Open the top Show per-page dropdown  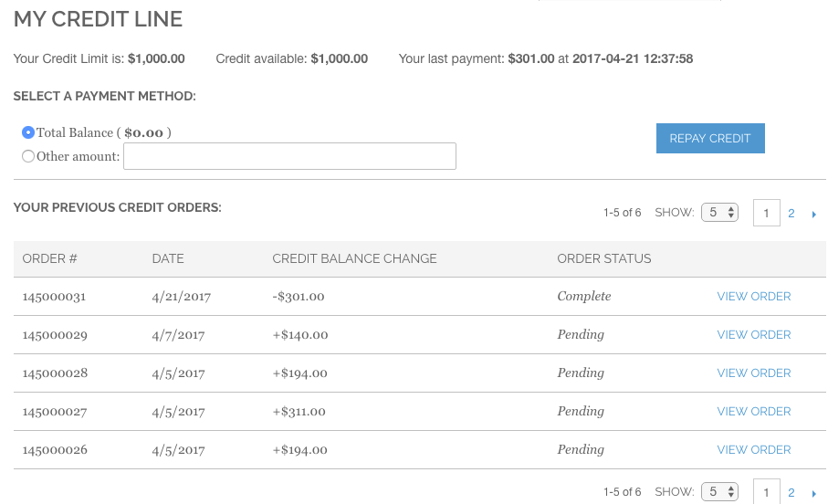pos(719,213)
